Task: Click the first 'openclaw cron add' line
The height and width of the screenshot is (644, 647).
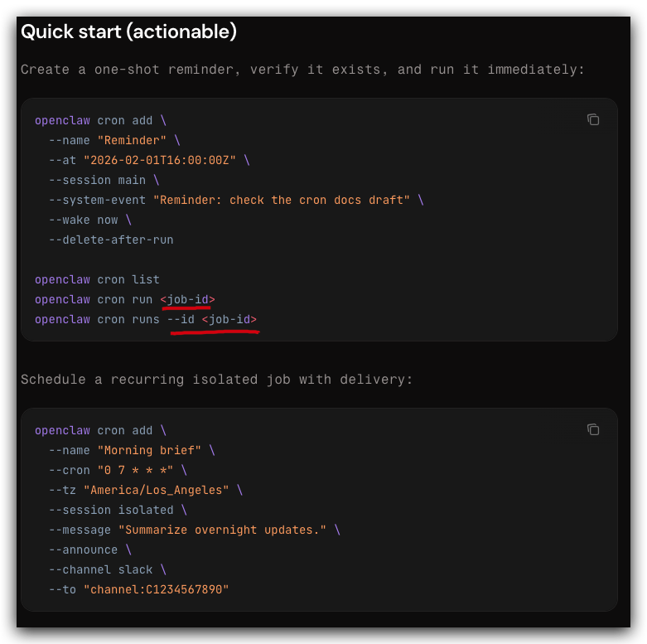Action: (100, 120)
